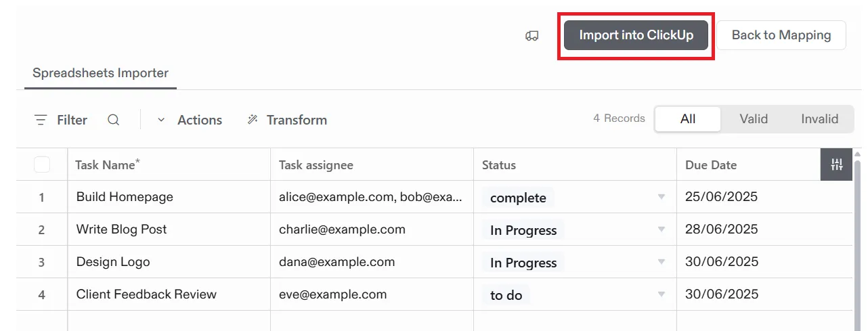Click the truck icon beside Import button

coord(532,36)
